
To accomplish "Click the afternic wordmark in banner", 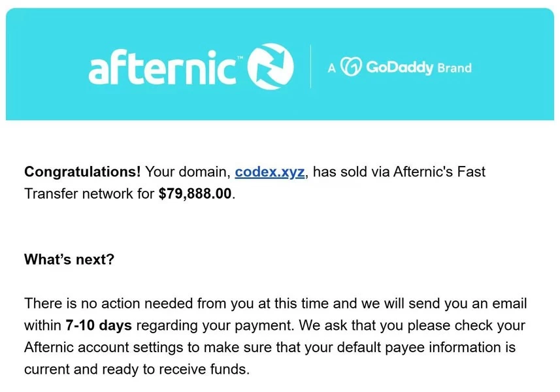I will pyautogui.click(x=162, y=68).
